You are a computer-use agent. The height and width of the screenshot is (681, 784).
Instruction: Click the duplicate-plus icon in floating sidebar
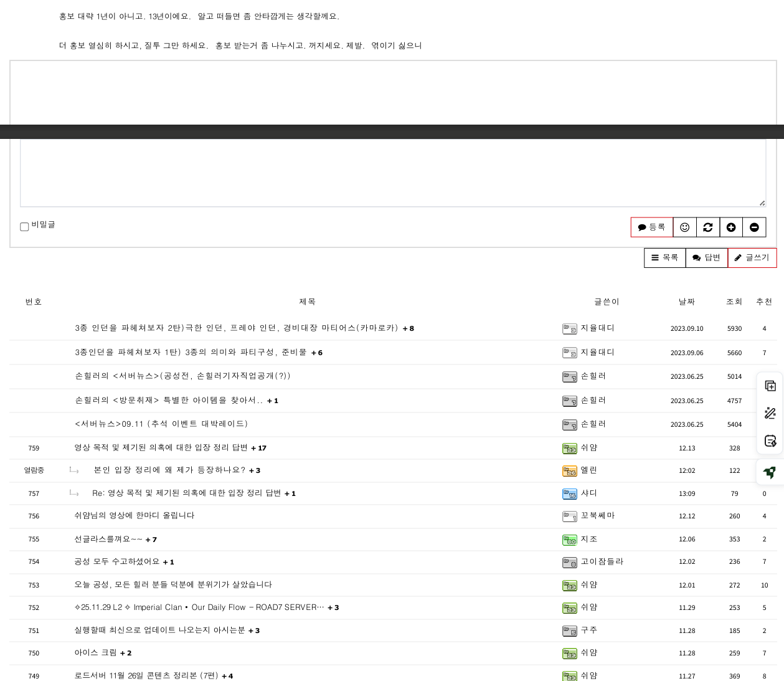click(770, 386)
